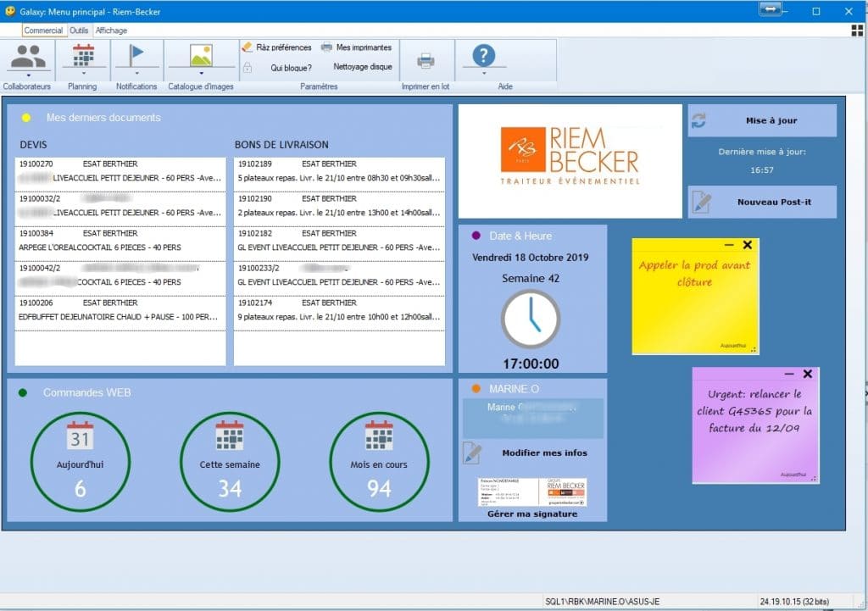Select Ràz préférences in Paramètres
This screenshot has width=868, height=611.
coord(276,47)
